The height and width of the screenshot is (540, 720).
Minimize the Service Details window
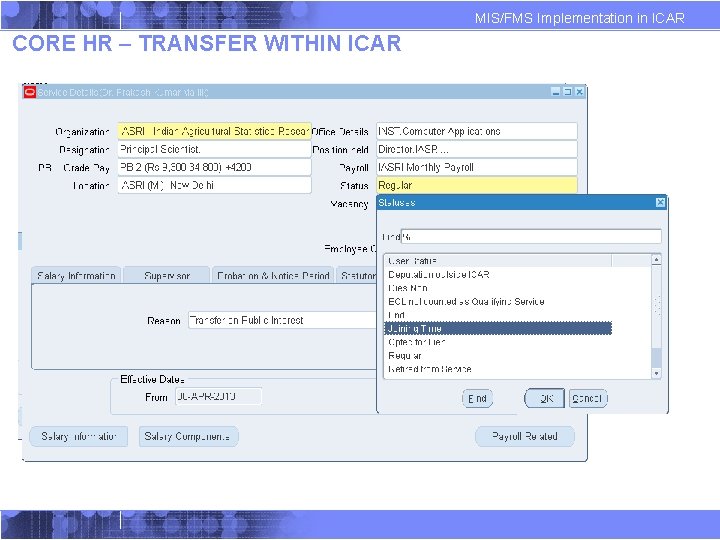(556, 92)
